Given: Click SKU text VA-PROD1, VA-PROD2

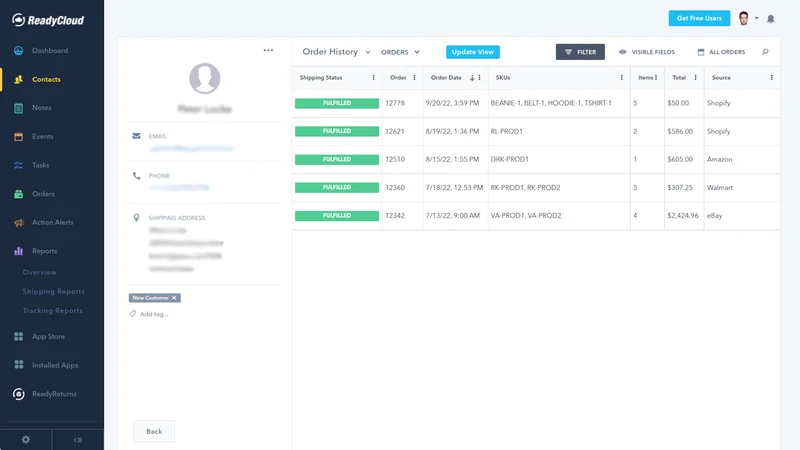Looking at the screenshot, I should click(x=526, y=215).
